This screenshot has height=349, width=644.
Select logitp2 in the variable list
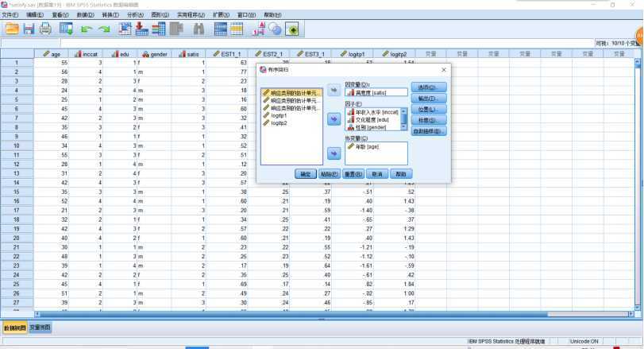[279, 123]
